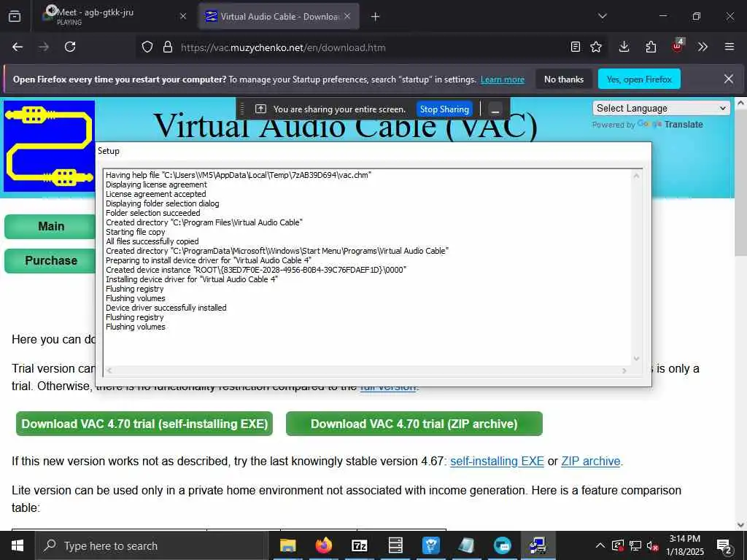Go back to the previous page
The image size is (747, 560).
(18, 47)
